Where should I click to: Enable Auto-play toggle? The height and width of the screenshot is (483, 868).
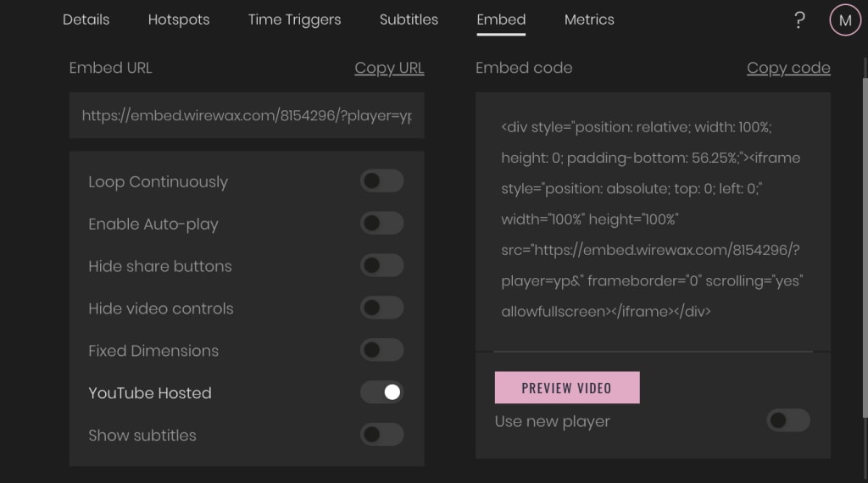click(382, 223)
